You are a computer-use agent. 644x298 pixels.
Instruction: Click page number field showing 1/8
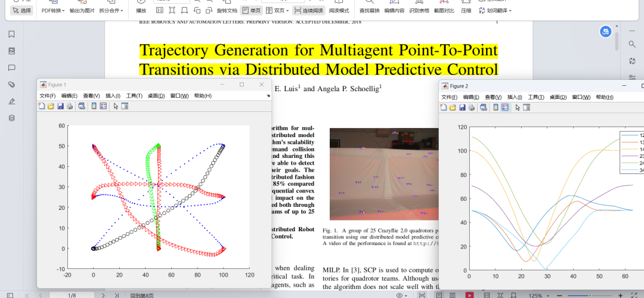click(72, 295)
